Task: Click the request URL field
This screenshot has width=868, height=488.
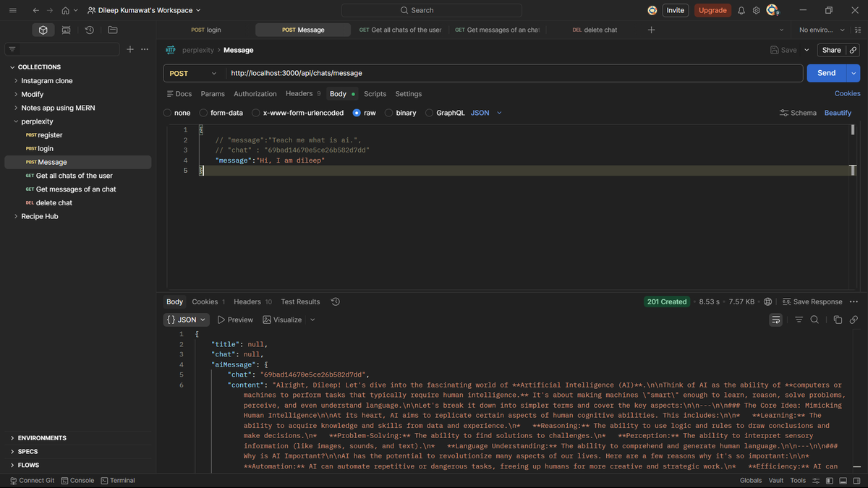Action: click(514, 73)
